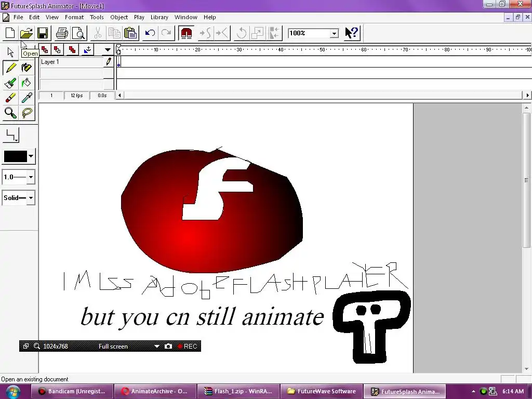Open the Tools menu
532x399 pixels.
pyautogui.click(x=97, y=17)
